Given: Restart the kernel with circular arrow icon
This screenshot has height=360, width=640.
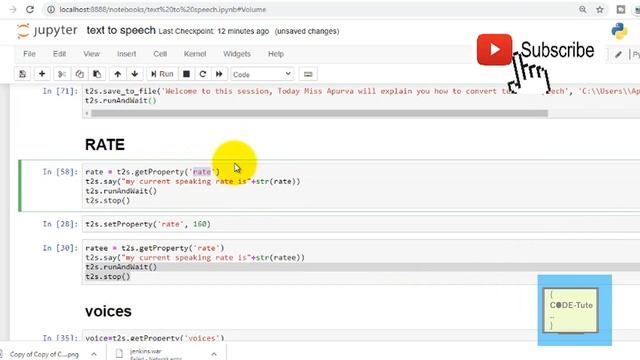Looking at the screenshot, I should click(x=203, y=74).
